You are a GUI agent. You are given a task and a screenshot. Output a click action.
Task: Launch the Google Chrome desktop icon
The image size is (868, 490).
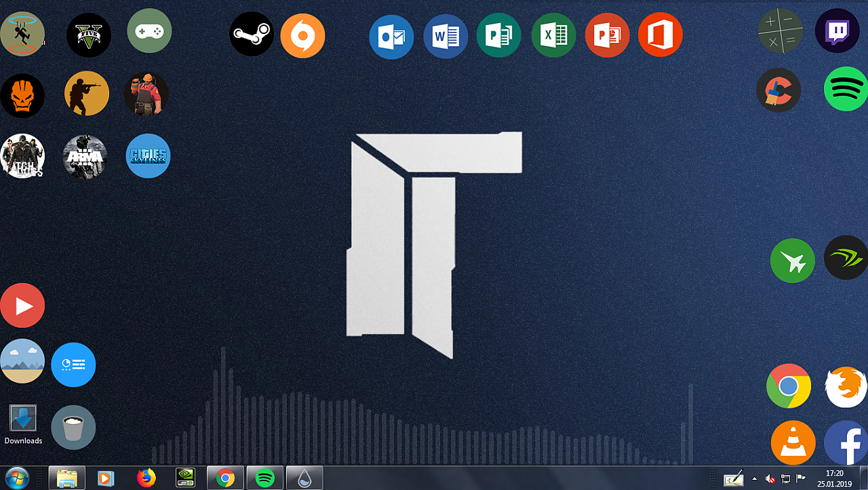click(789, 386)
